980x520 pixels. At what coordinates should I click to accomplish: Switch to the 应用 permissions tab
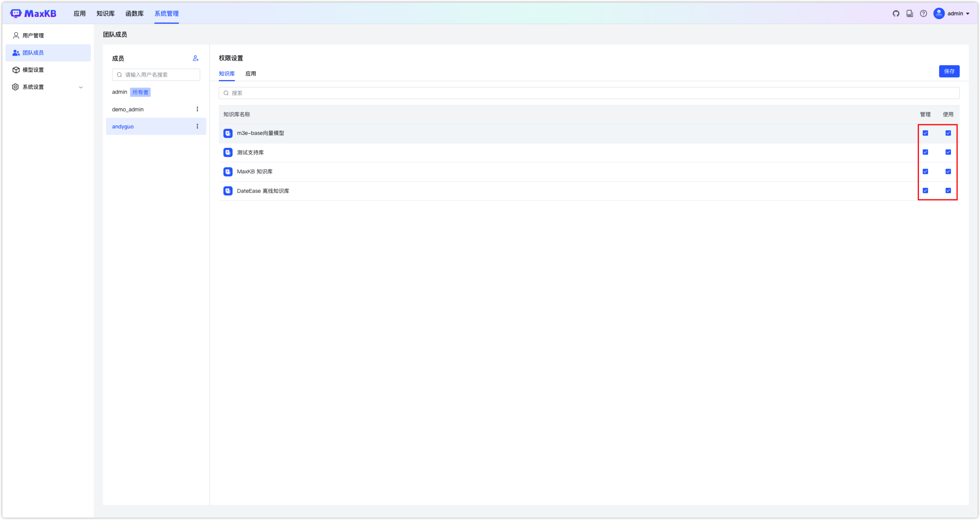[x=251, y=73]
